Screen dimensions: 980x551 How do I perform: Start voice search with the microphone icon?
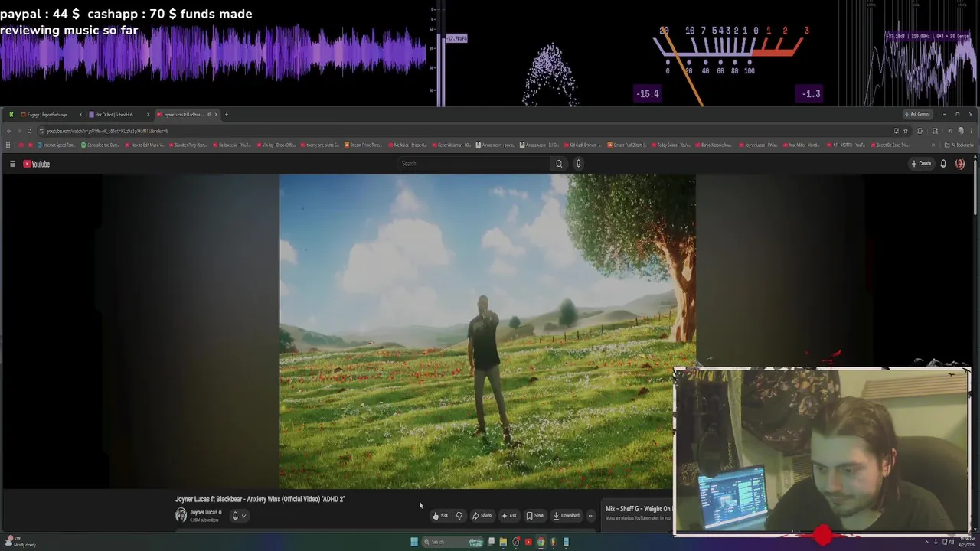578,164
